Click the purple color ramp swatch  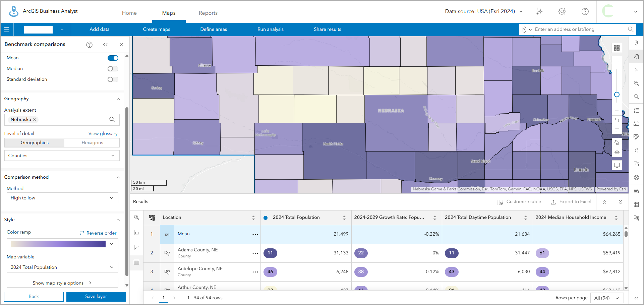pos(58,244)
